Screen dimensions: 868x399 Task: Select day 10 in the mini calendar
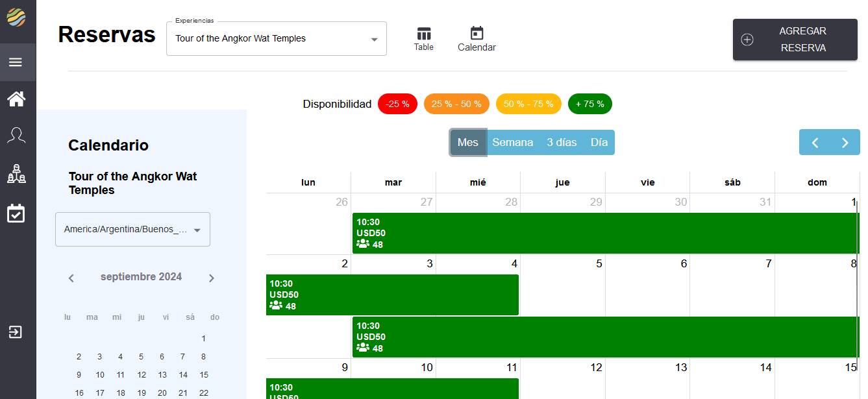100,375
